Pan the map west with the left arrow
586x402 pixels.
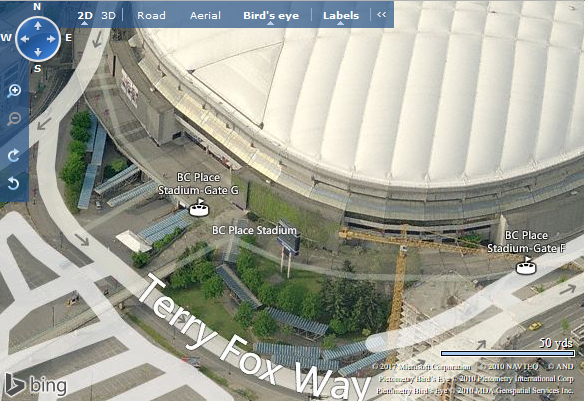pos(25,39)
